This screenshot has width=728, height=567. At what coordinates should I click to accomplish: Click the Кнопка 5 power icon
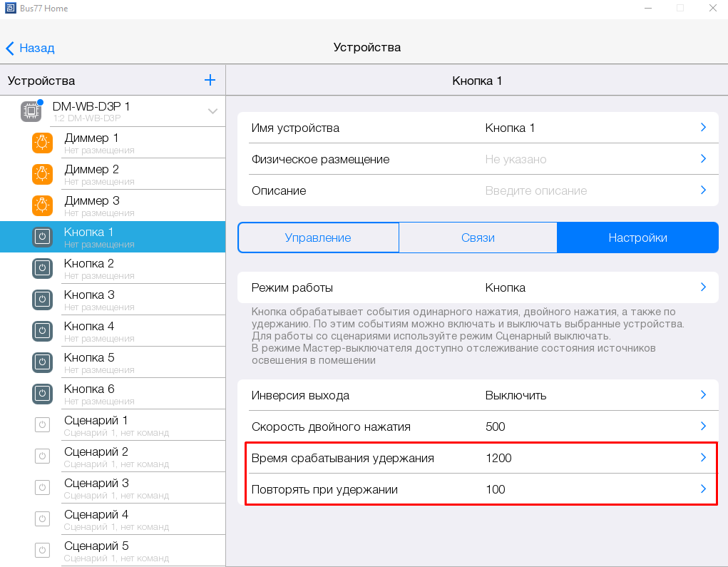click(x=43, y=362)
